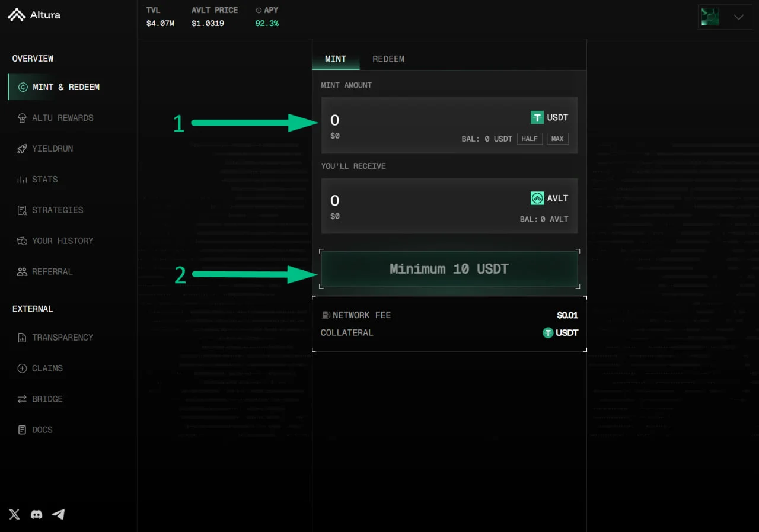The image size is (759, 532).
Task: Click the USDT token icon in mint box
Action: (x=537, y=117)
